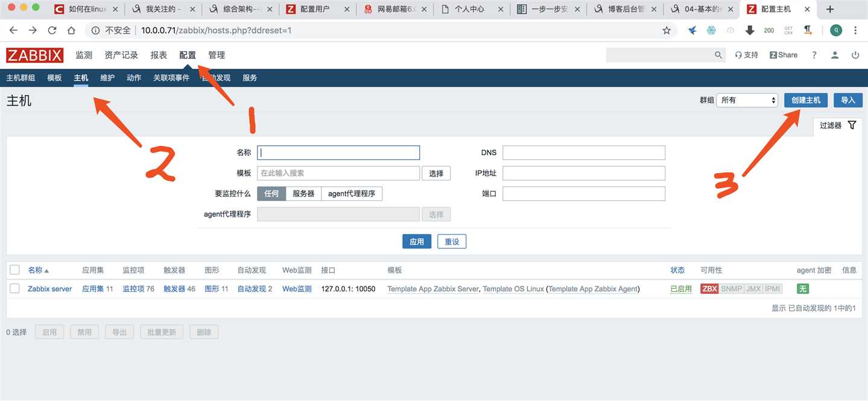Open the 报表 menu

point(159,55)
